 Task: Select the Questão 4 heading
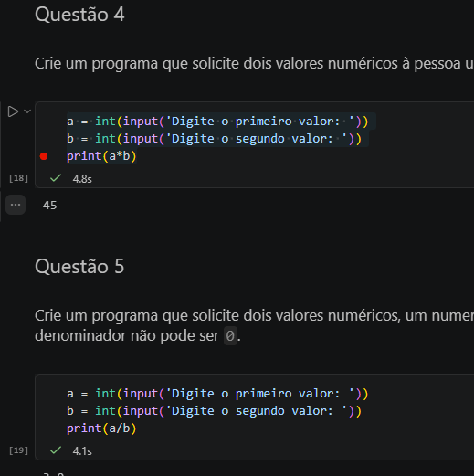79,15
